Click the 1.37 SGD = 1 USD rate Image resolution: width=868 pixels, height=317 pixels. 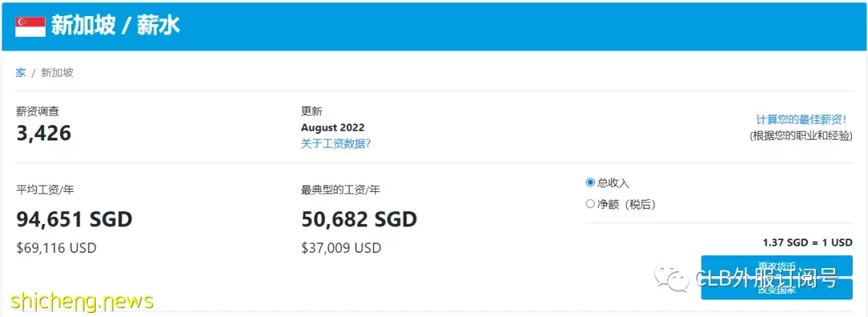click(807, 242)
